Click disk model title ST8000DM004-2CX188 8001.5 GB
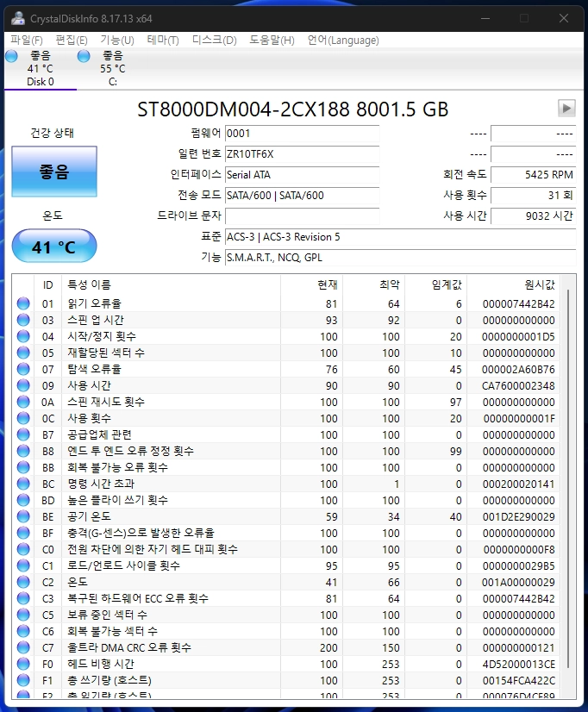 pyautogui.click(x=293, y=109)
